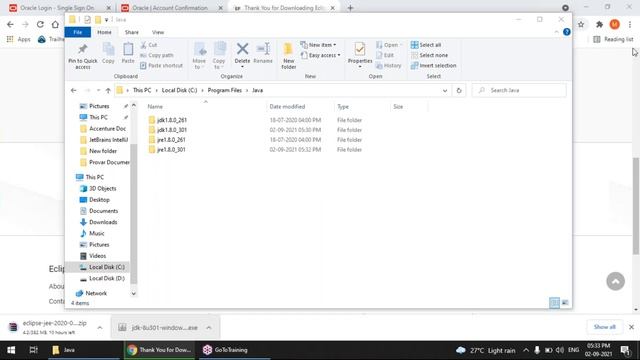Select Local Disk (D:) in navigation pane
This screenshot has width=640, height=360.
coord(107,278)
